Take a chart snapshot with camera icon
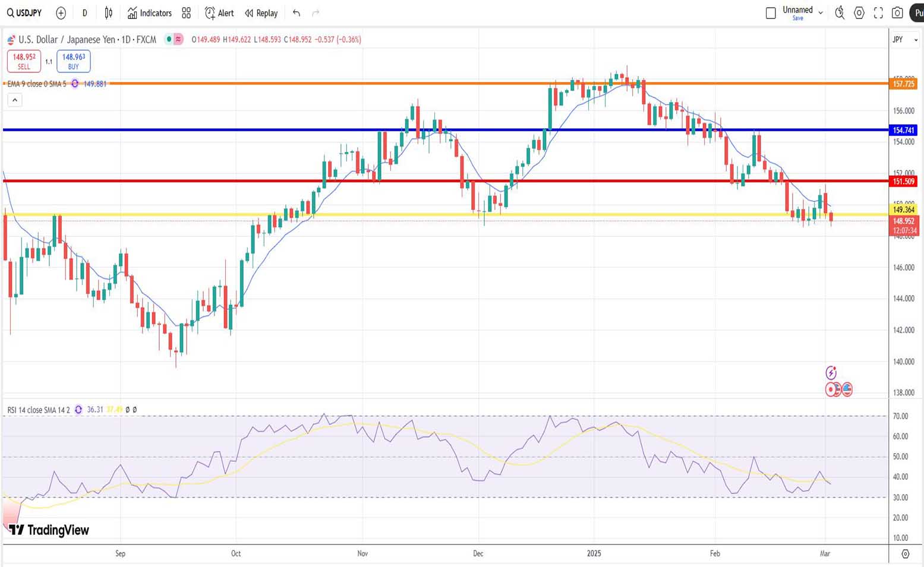The image size is (924, 567). click(x=897, y=12)
